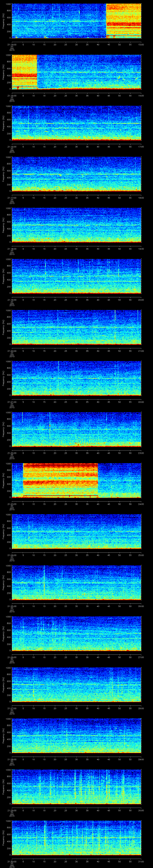Click the "21:19:00" time axis label
This screenshot has height=868, width=153.
(12, 300)
